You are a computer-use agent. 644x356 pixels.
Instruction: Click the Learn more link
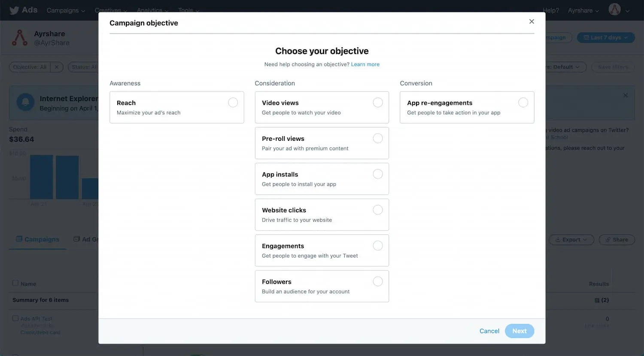tap(365, 64)
